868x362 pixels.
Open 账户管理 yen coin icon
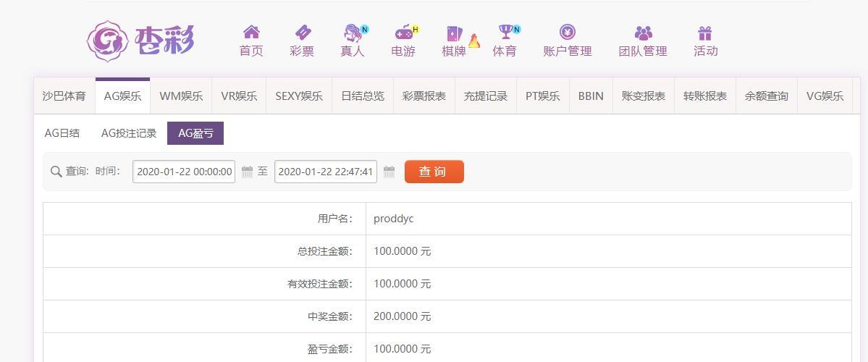[568, 32]
